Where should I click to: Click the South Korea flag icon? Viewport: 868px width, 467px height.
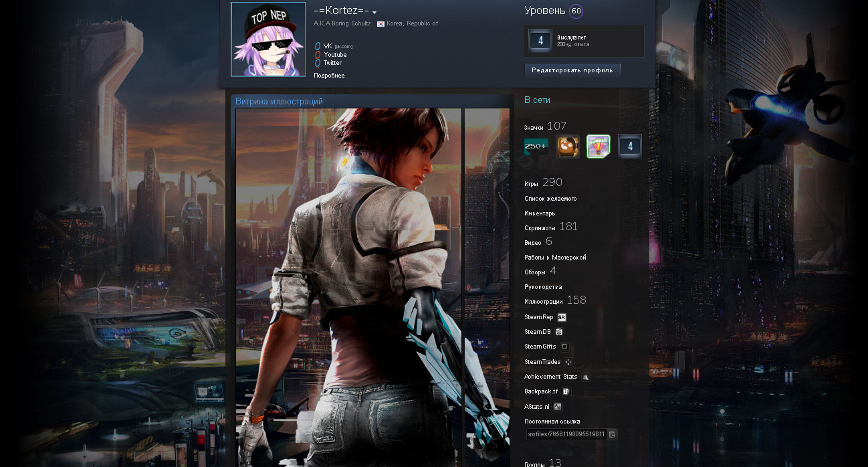(x=381, y=23)
